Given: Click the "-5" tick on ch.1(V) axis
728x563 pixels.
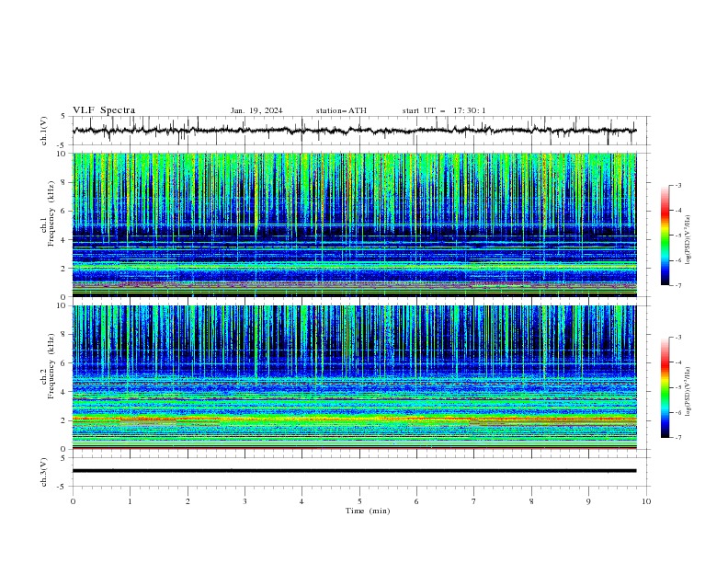Looking at the screenshot, I should click(x=63, y=145).
